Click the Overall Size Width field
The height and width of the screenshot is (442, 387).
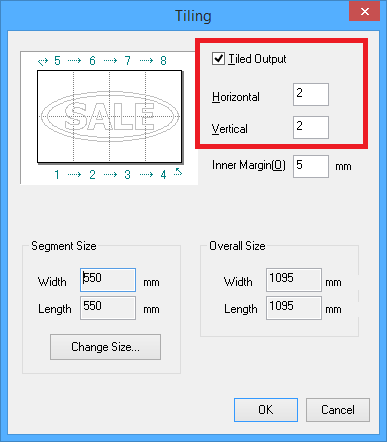coord(294,280)
